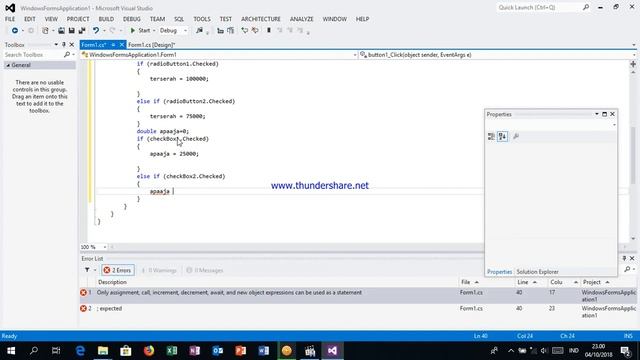This screenshot has width=640, height=360.
Task: Close the Form1.cs editor tab
Action: (122, 45)
